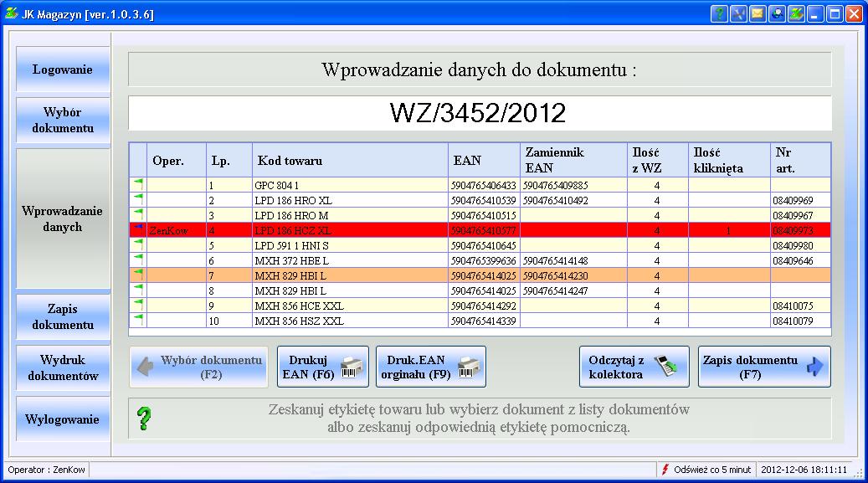The width and height of the screenshot is (868, 483).
Task: Click the magnifier search icon in title bar
Action: (x=776, y=14)
